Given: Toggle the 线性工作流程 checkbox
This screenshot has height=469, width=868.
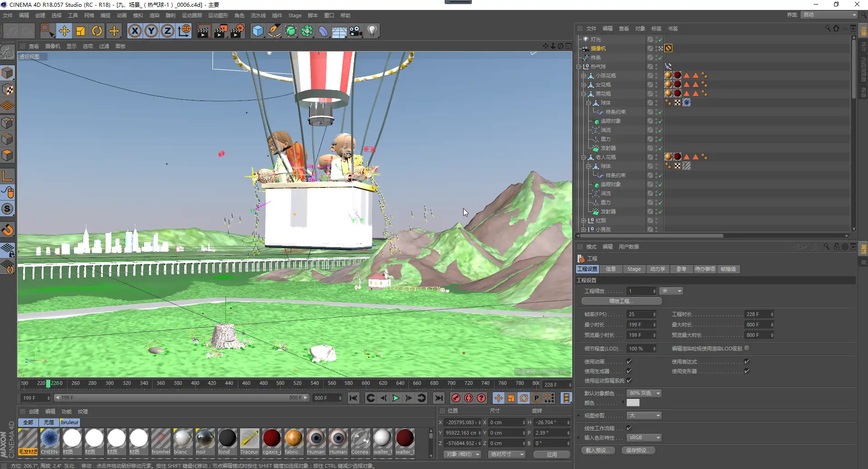Looking at the screenshot, I should click(x=629, y=428).
